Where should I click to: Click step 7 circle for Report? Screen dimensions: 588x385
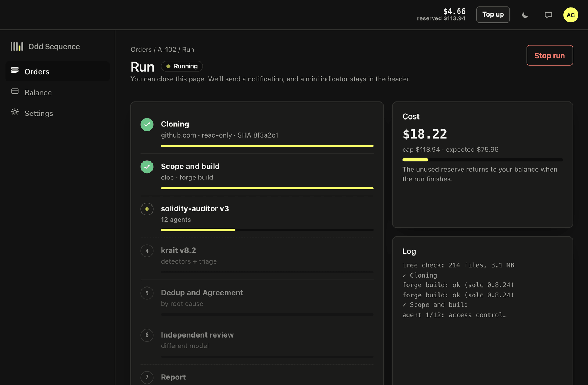[x=147, y=377]
